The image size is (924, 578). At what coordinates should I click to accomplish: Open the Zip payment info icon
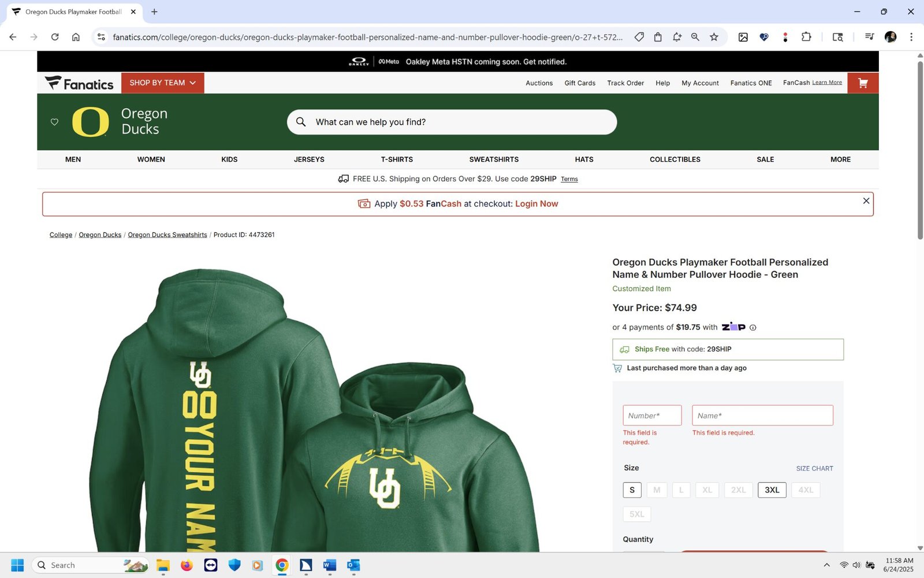(753, 328)
